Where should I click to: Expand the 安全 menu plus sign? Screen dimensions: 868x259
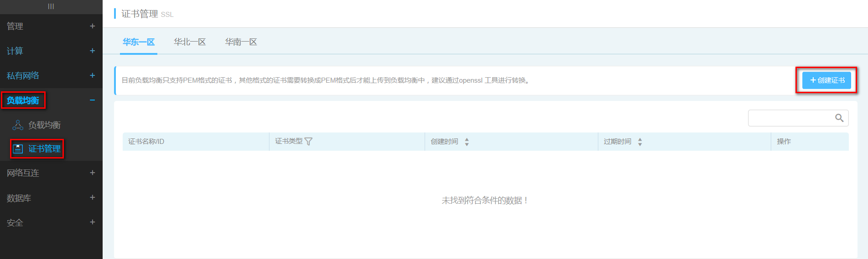point(93,222)
